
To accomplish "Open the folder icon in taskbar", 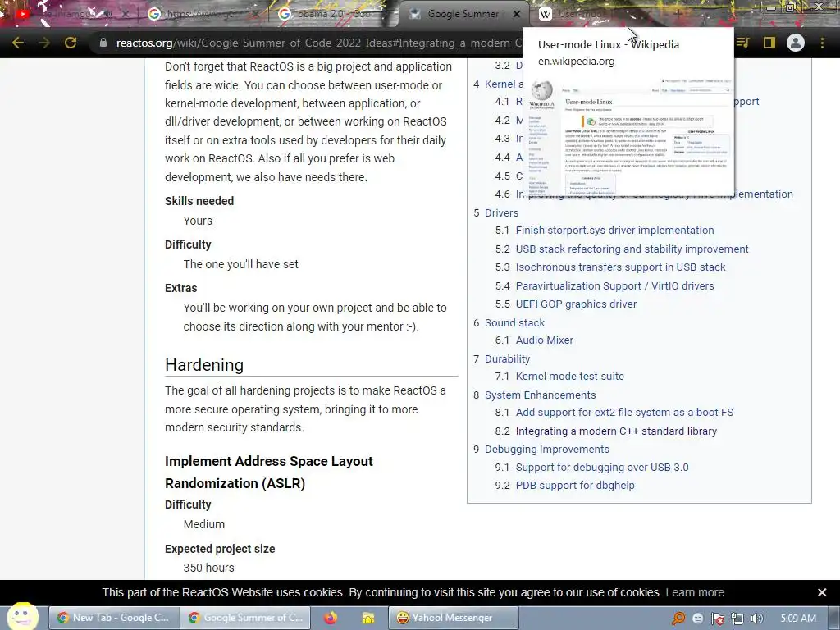I will (x=367, y=619).
